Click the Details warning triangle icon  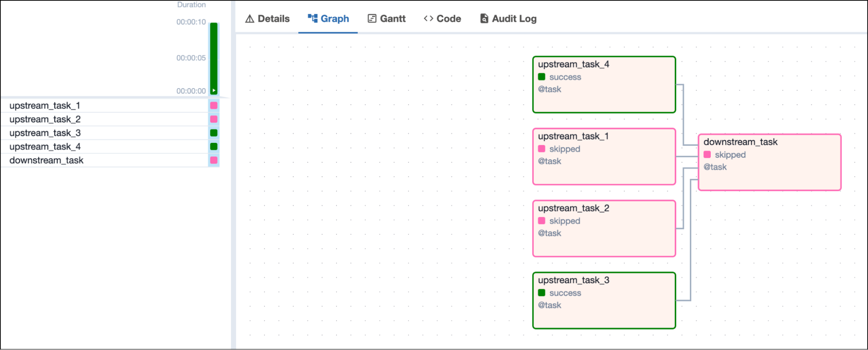point(250,19)
